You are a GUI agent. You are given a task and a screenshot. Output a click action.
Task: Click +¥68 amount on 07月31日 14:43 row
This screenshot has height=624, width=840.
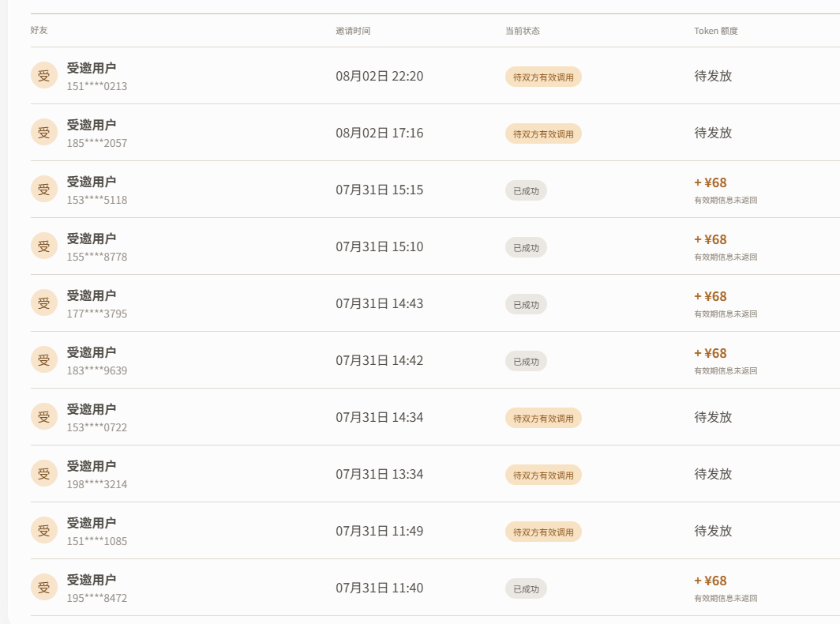[711, 296]
